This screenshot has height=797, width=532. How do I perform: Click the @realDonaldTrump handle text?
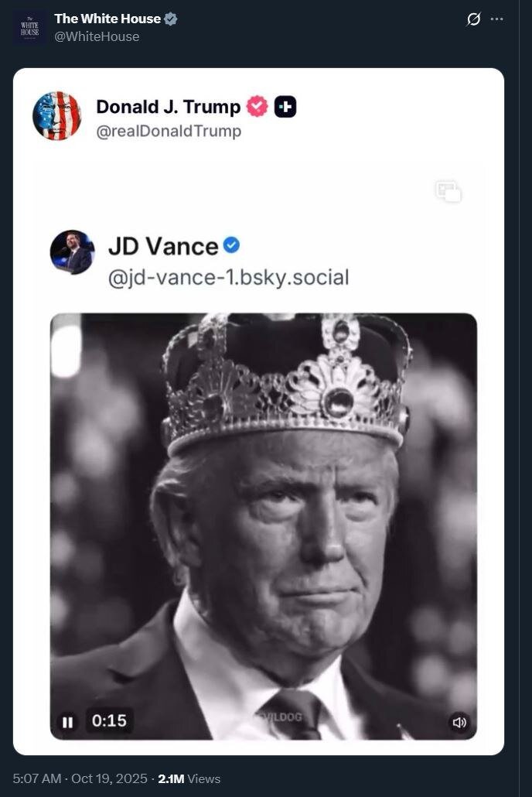click(169, 132)
